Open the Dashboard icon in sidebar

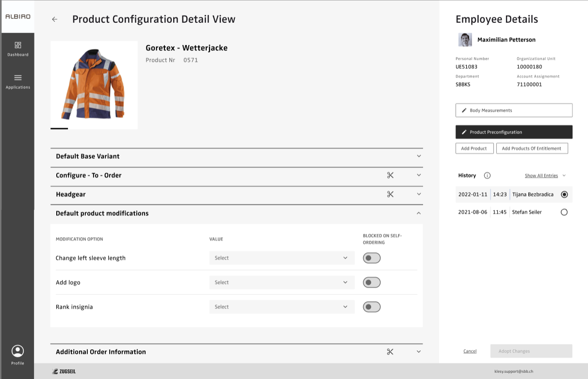click(18, 45)
